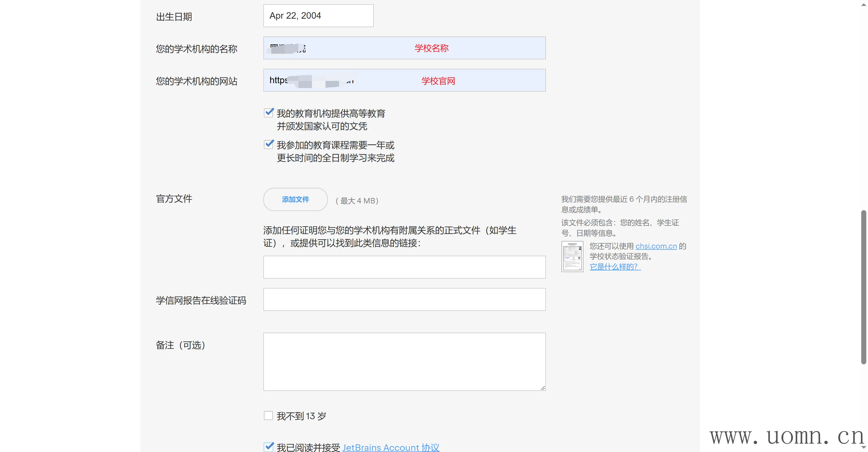Toggle the JetBrains Account agreement checkbox
This screenshot has height=452, width=868.
(268, 447)
